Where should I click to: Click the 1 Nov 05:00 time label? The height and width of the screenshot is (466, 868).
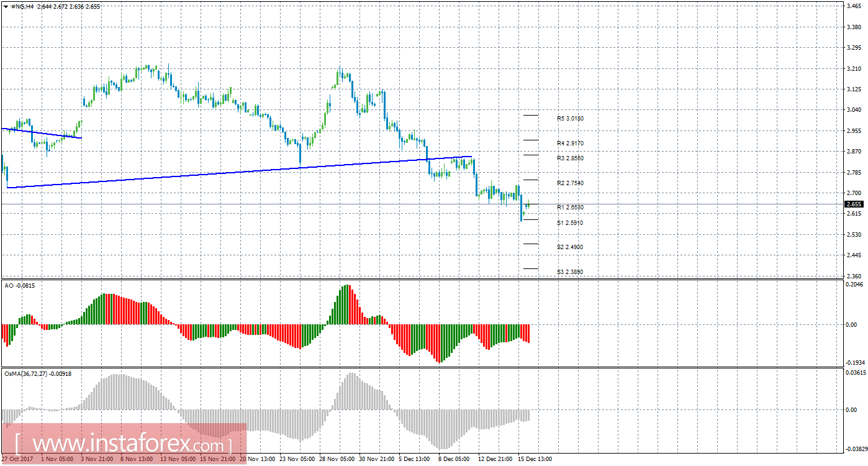[58, 459]
